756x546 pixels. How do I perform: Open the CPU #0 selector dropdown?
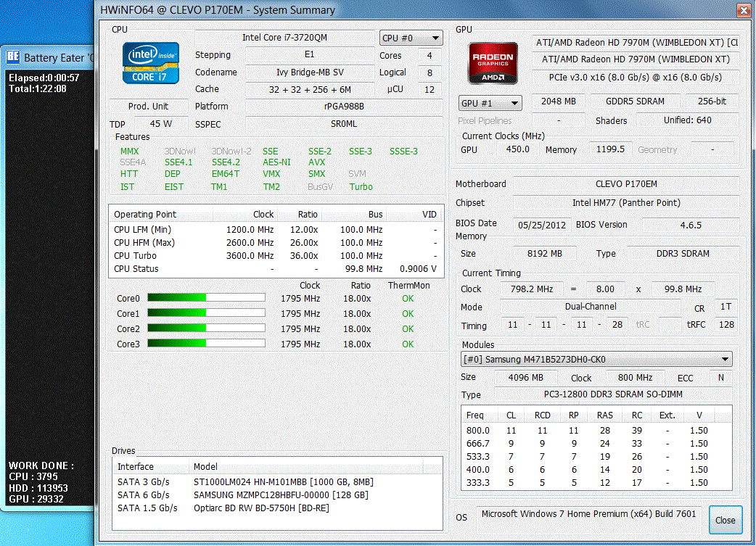(411, 38)
